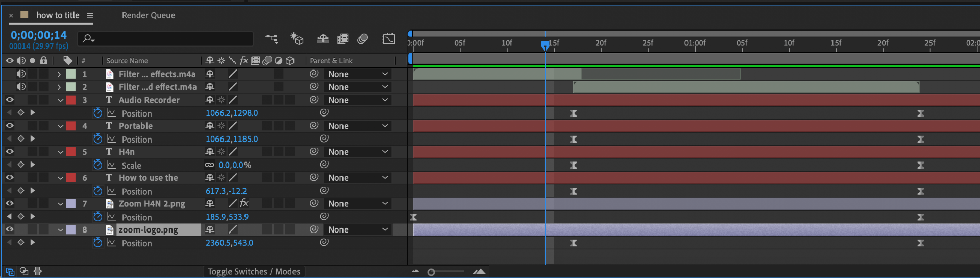This screenshot has width=980, height=278.
Task: Click the red label color of Audio Recorder
Action: point(71,100)
